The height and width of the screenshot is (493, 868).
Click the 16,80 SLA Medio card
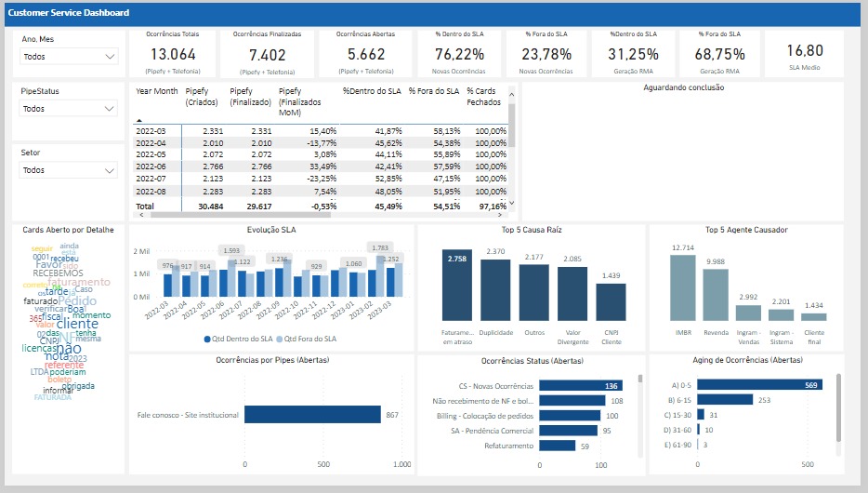coord(805,54)
